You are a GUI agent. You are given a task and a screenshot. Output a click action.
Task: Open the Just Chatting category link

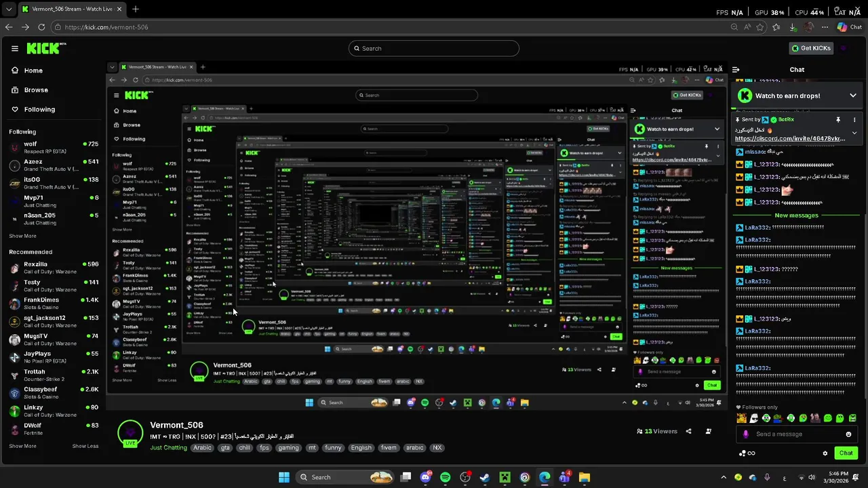coord(168,448)
